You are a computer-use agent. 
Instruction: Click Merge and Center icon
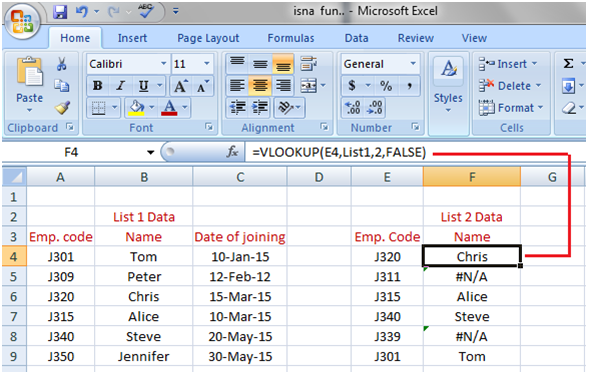coord(309,86)
